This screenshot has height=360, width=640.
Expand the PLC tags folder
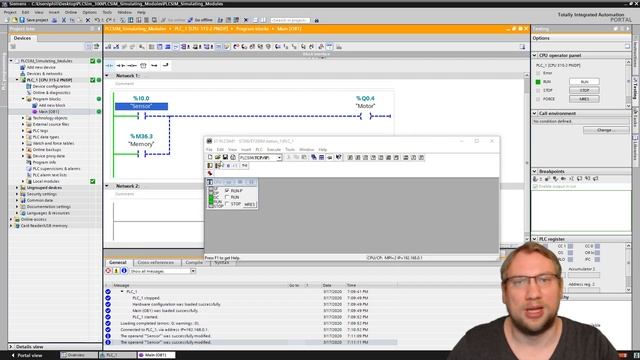click(x=23, y=131)
